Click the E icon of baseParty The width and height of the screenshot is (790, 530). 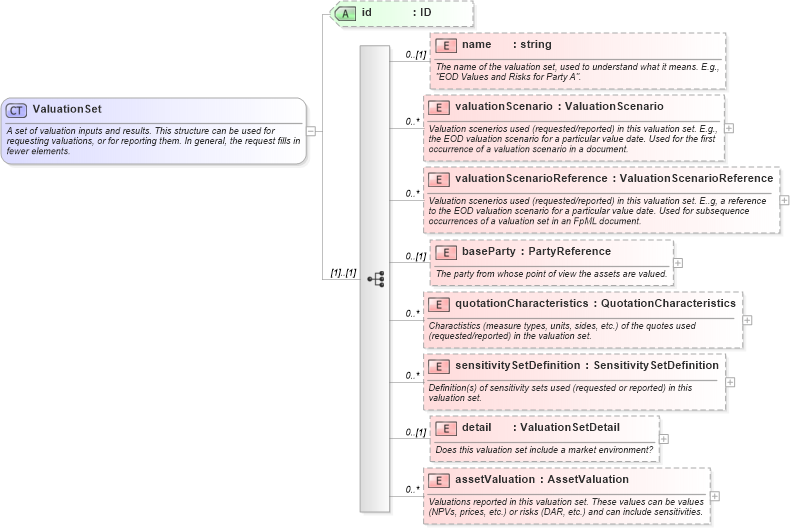coord(446,253)
